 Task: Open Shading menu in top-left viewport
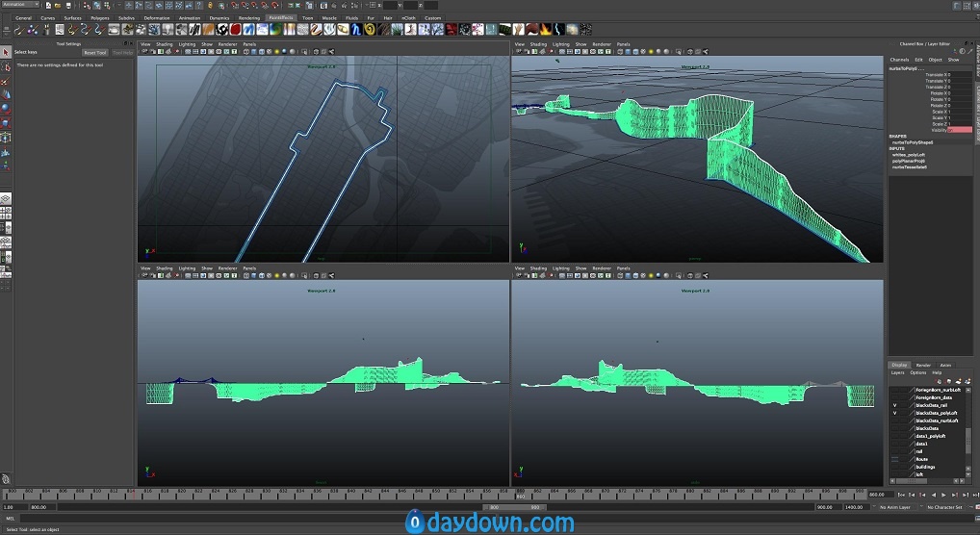[164, 43]
